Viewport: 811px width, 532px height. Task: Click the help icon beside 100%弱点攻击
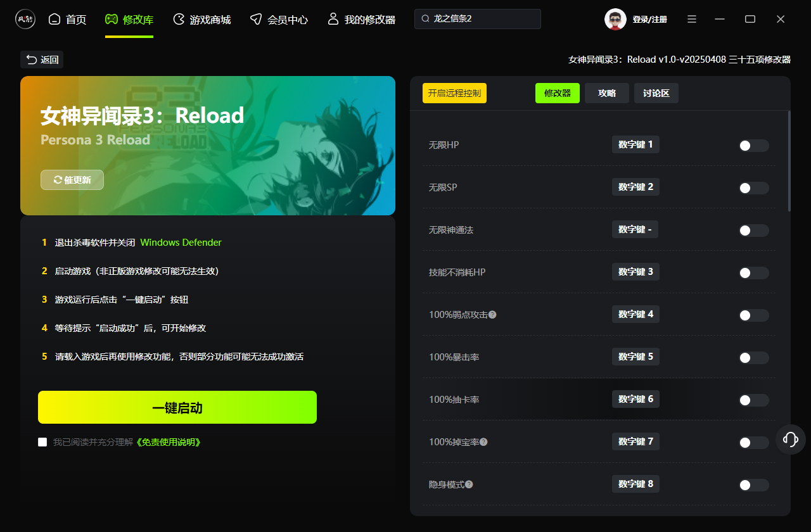point(492,314)
